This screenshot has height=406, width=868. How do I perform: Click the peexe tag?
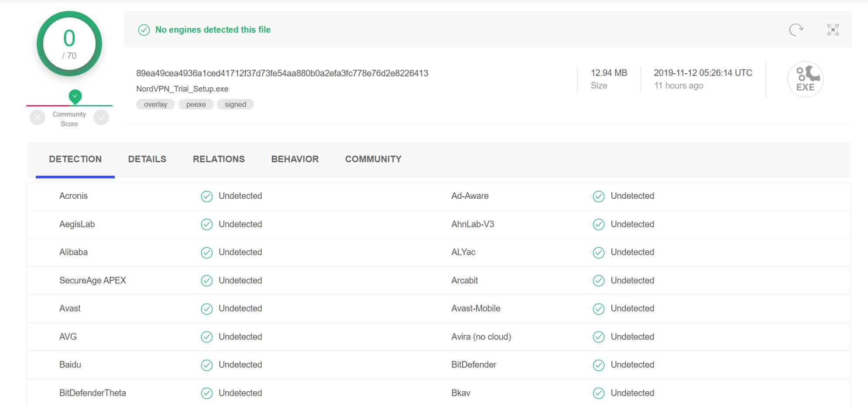pos(196,104)
